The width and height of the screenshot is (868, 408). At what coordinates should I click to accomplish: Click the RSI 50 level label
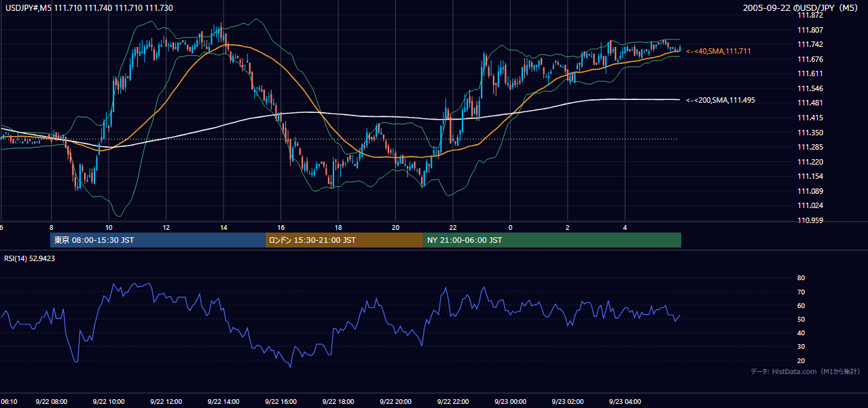[801, 319]
